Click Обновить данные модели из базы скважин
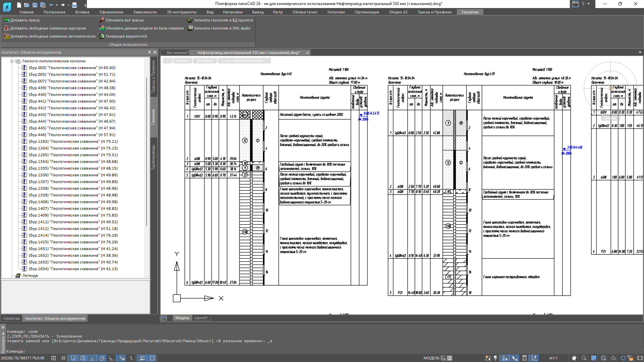 142,28
